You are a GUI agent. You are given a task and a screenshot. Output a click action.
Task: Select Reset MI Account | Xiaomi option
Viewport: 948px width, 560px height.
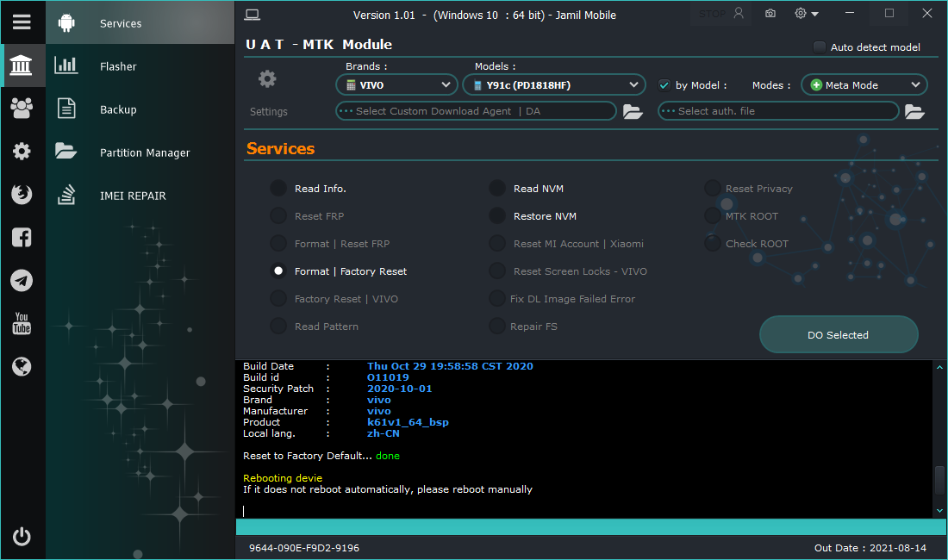pyautogui.click(x=497, y=244)
